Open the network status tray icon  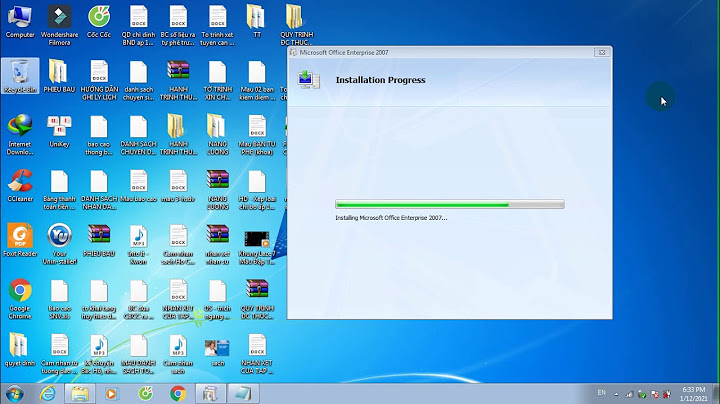point(630,394)
